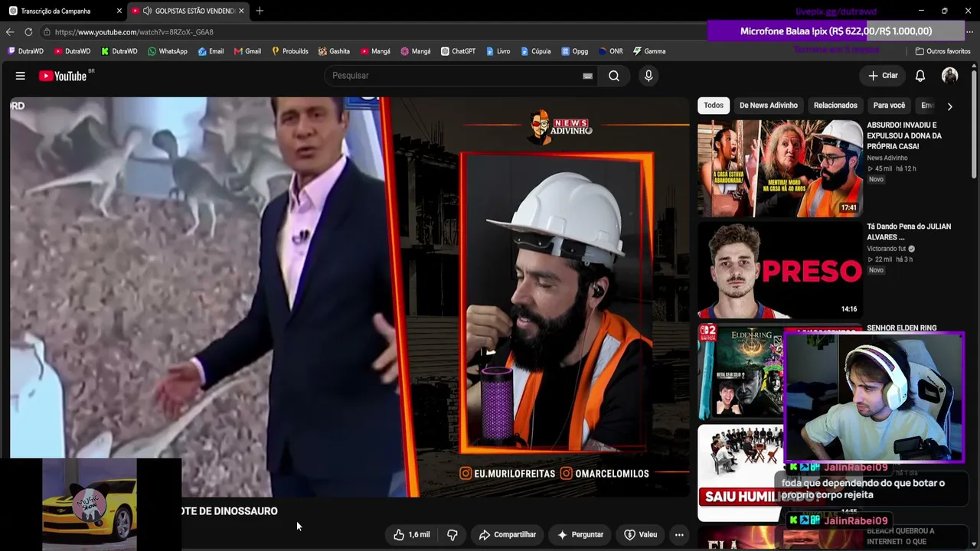Screen dimensions: 980x551
Task: Visit the News Adivinho channel name
Action: point(887,158)
